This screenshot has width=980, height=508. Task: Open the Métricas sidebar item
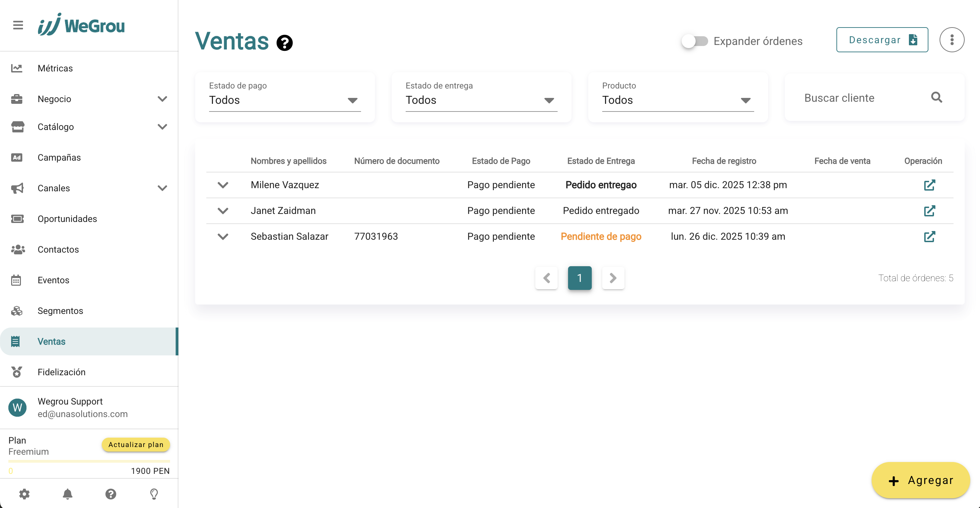55,68
